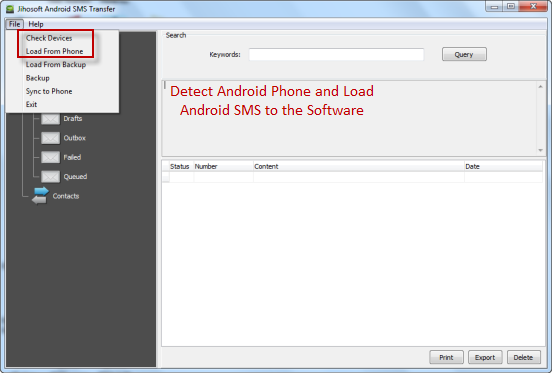Click the Jihosoft app icon in title bar
This screenshot has height=373, width=552.
(x=10, y=9)
